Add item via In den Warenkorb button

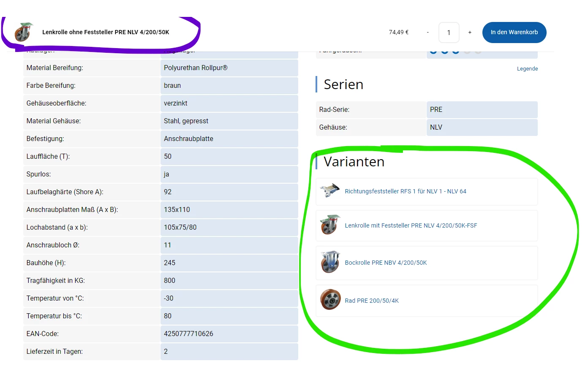(x=514, y=33)
